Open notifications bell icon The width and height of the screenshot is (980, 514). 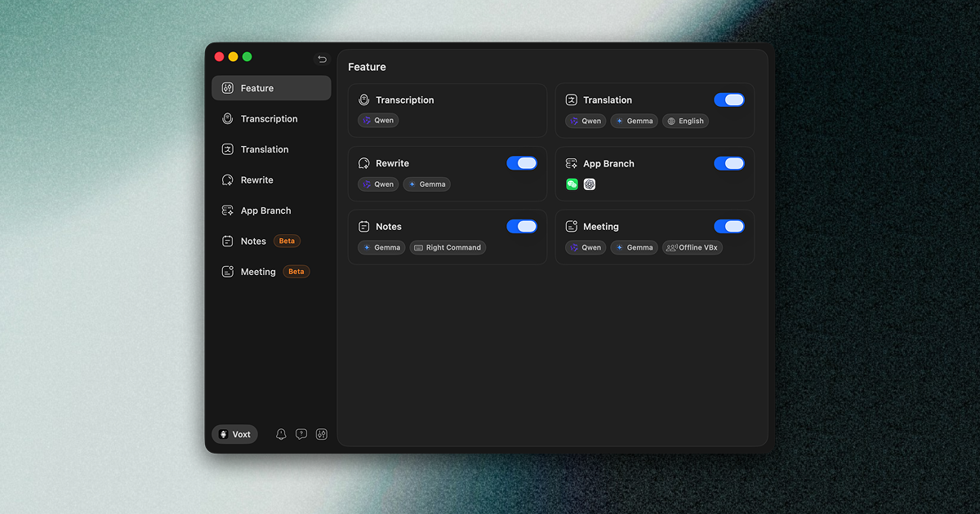coord(281,435)
